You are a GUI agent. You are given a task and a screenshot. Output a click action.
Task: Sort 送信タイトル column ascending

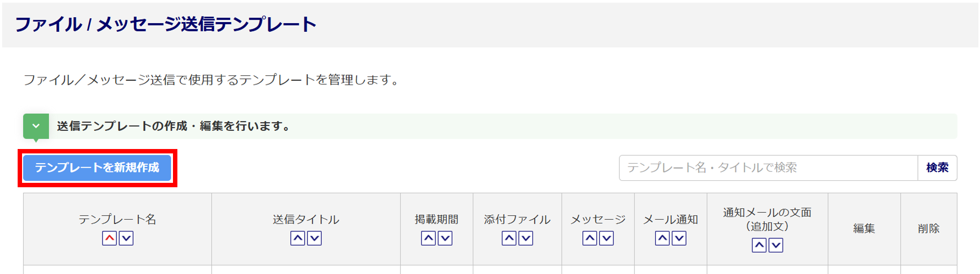297,239
